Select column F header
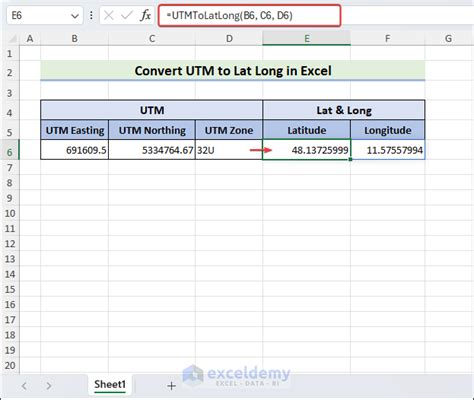The image size is (474, 400). (388, 39)
